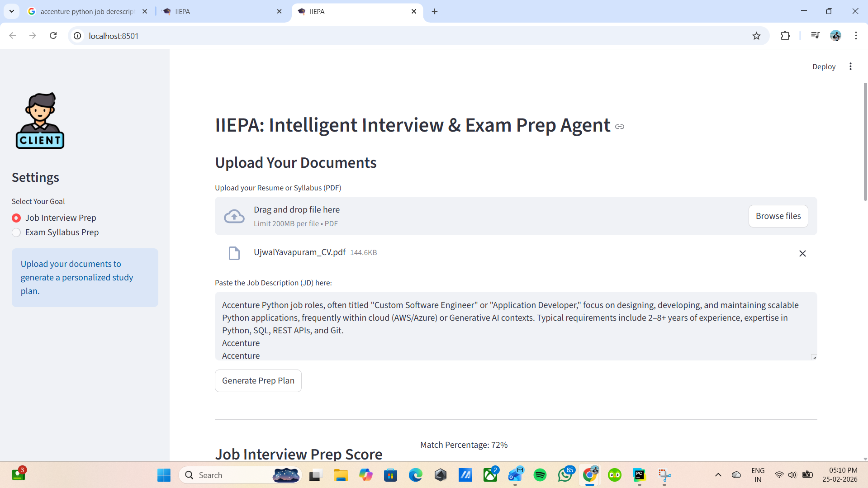Image resolution: width=868 pixels, height=488 pixels.
Task: Open Streamlit three-dot main menu
Action: 850,66
